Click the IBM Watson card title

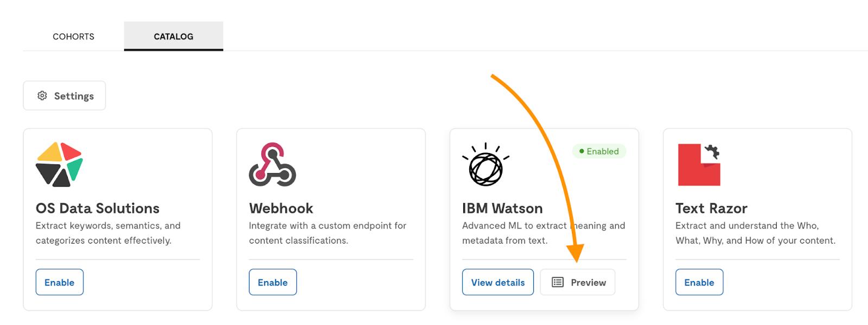pos(502,208)
